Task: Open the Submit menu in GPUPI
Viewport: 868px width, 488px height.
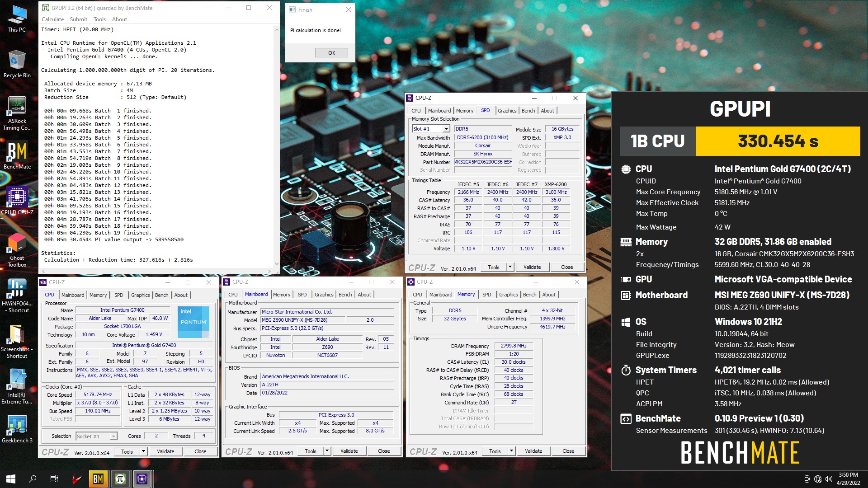Action: click(78, 19)
